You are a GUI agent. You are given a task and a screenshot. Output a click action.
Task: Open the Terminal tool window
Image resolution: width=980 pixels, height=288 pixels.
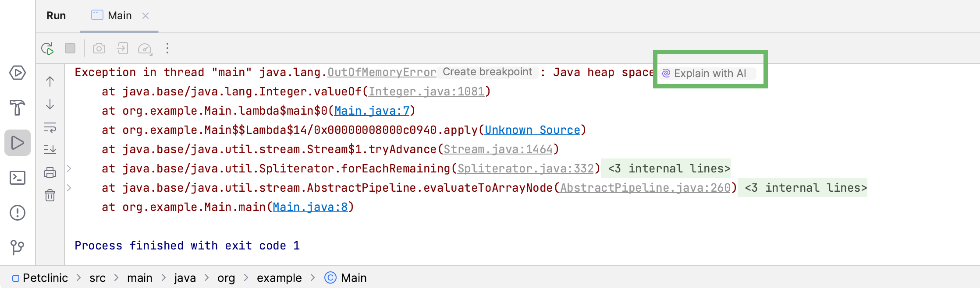18,178
